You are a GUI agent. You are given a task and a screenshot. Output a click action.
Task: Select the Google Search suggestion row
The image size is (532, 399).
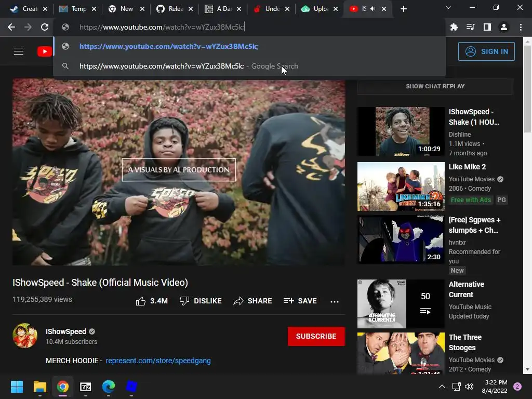249,66
